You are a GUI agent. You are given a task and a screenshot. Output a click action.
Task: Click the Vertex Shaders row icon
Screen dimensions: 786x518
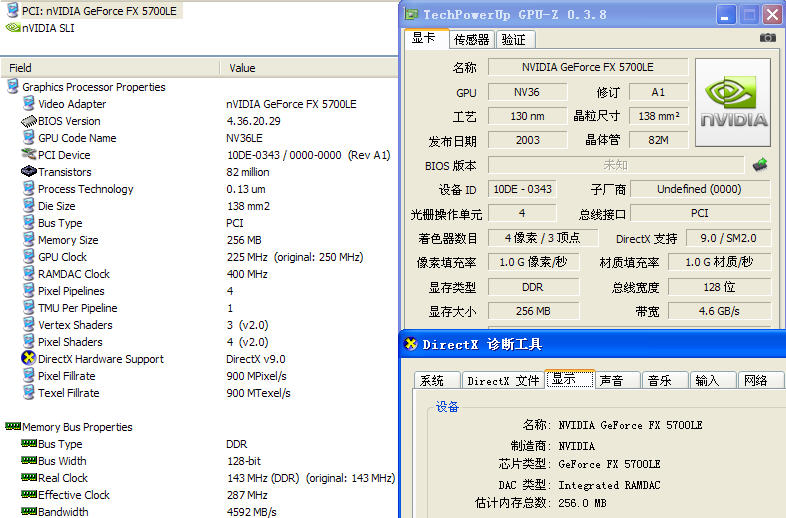[x=29, y=324]
